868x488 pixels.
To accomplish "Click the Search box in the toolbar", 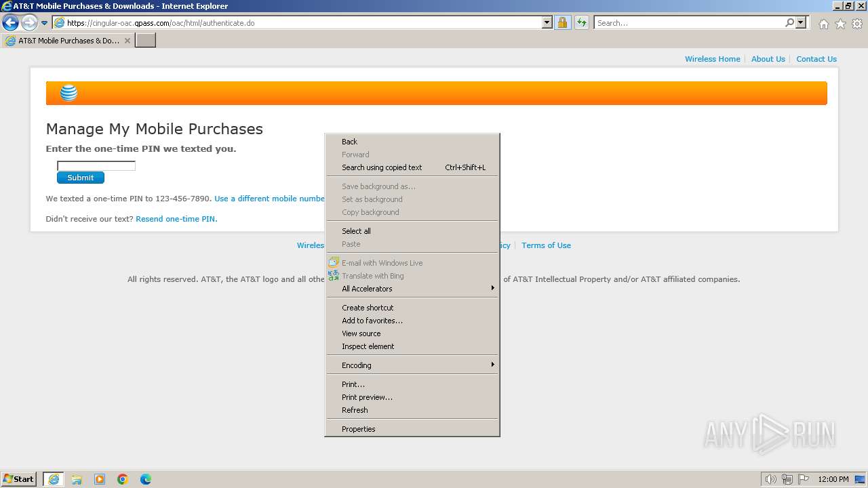I will click(x=689, y=23).
